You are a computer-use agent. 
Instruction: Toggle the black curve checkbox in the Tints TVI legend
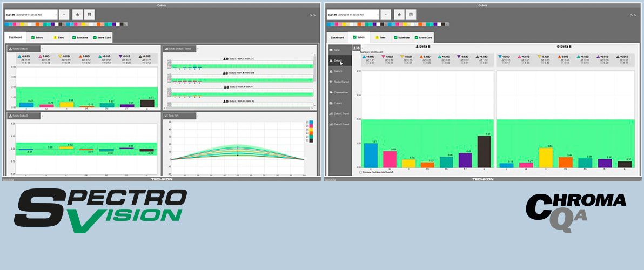[308, 141]
